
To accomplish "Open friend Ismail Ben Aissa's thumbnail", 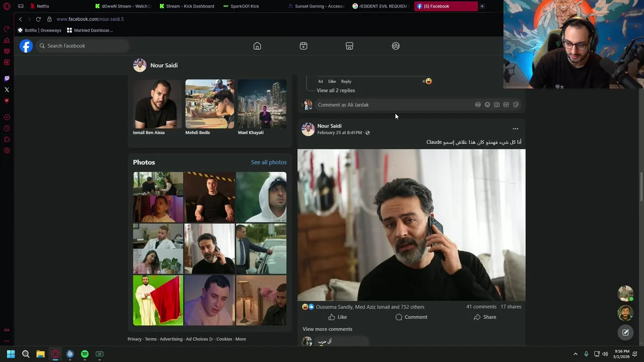I will pos(157,104).
